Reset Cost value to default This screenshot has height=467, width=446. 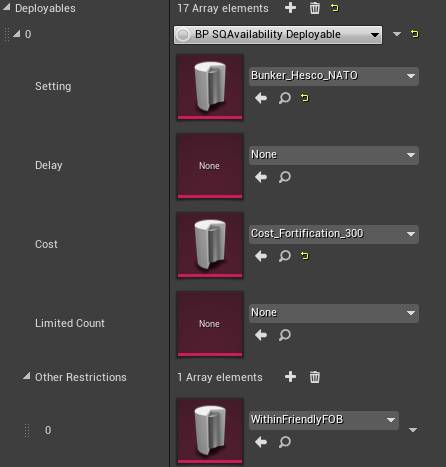304,256
